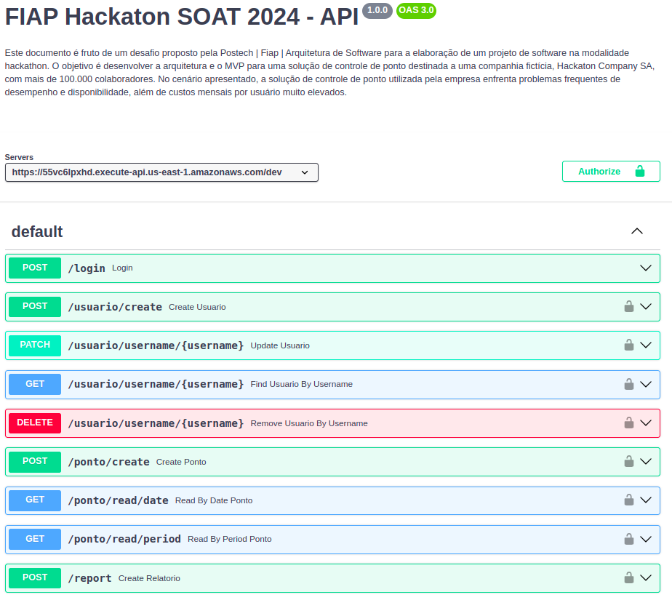Click the POST badge for /usuario/create
The image size is (672, 616).
35,306
